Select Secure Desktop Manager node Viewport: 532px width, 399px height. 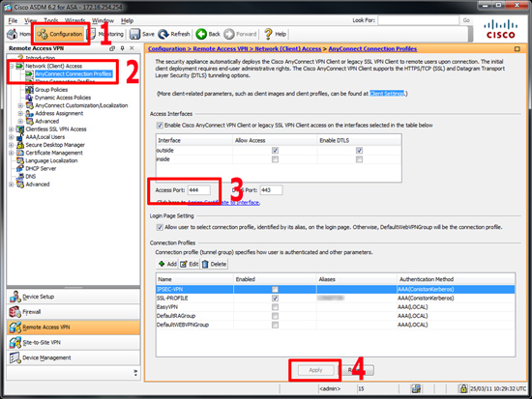[55, 145]
